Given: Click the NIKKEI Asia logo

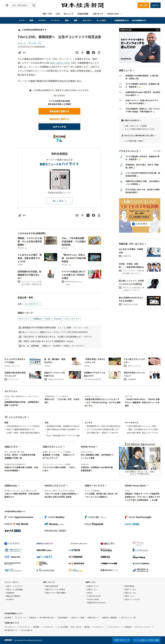Looking at the screenshot, I should click(132, 524).
